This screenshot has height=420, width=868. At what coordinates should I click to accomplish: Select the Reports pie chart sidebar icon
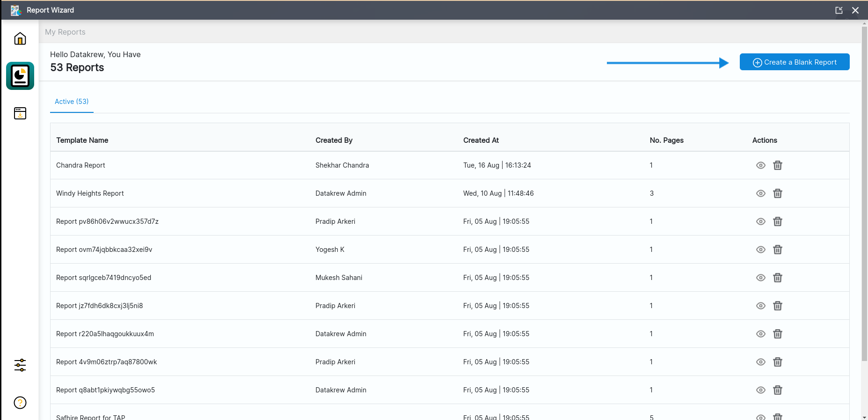(x=20, y=76)
